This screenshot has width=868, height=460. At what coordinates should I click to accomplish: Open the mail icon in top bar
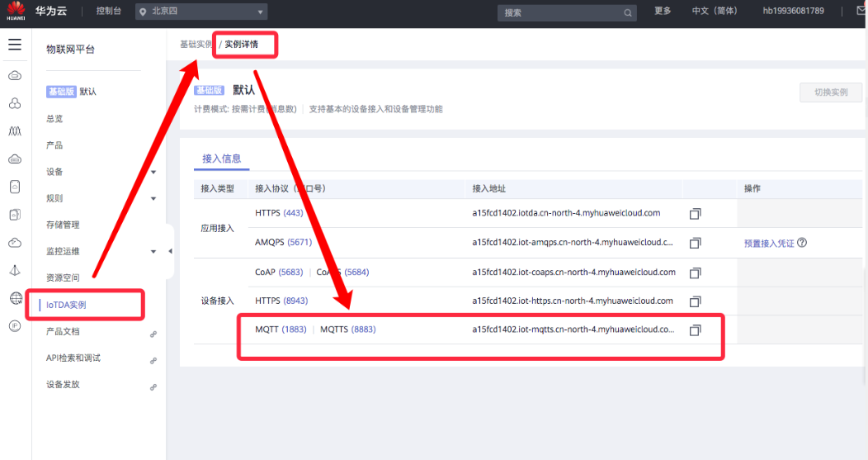click(x=862, y=11)
